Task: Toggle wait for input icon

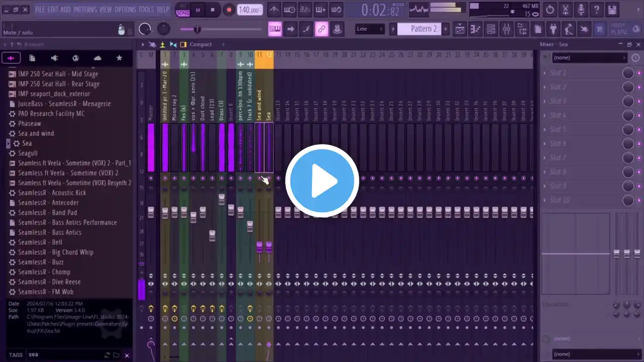Action: [x=290, y=10]
